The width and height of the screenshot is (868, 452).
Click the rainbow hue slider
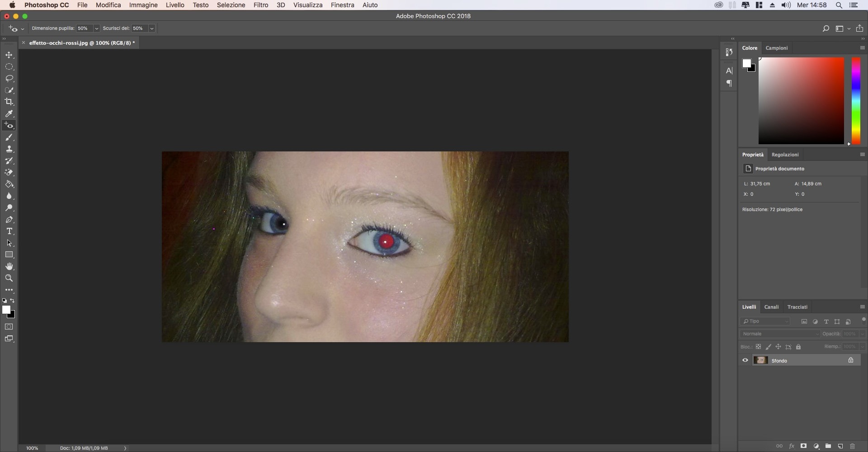856,100
